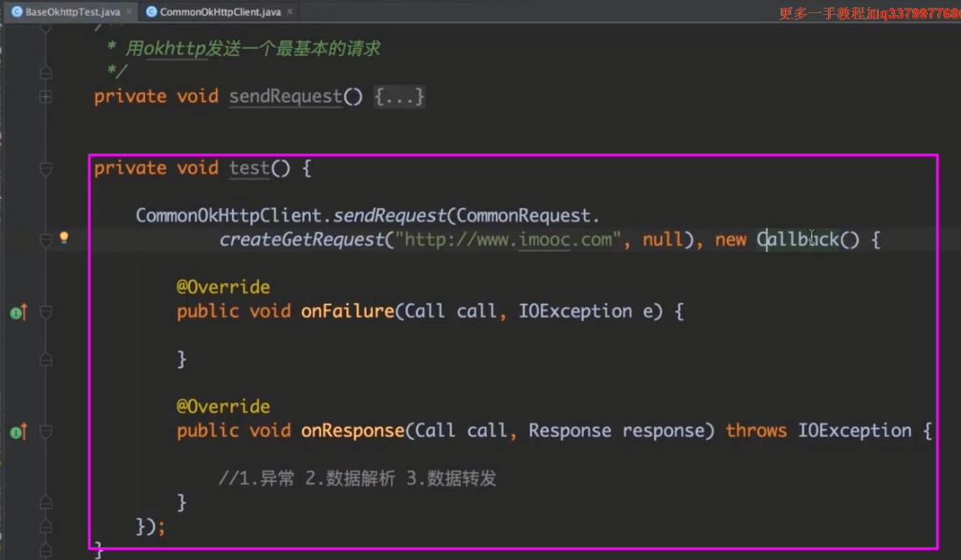Click 'IOException' in onFailure parameters
This screenshot has width=961, height=560.
click(575, 311)
